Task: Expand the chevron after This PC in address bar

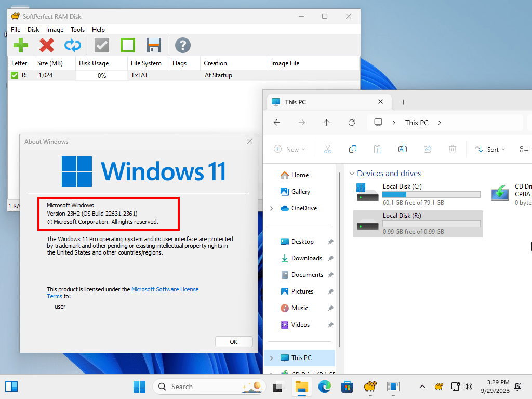Action: click(x=440, y=123)
